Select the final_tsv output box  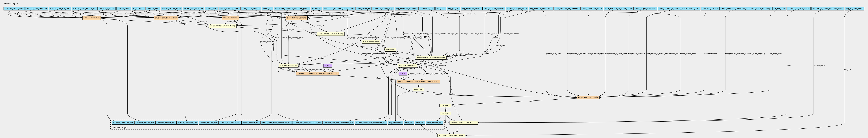coord(419,123)
